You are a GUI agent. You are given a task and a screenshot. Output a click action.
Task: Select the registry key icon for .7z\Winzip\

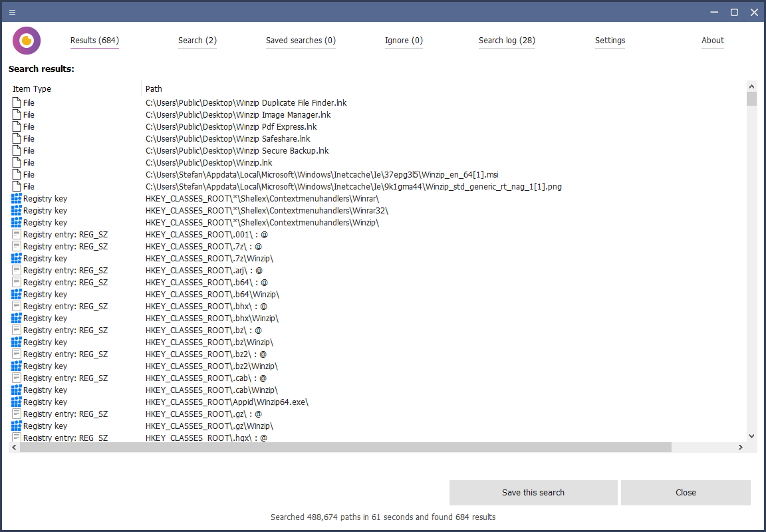[x=17, y=259]
